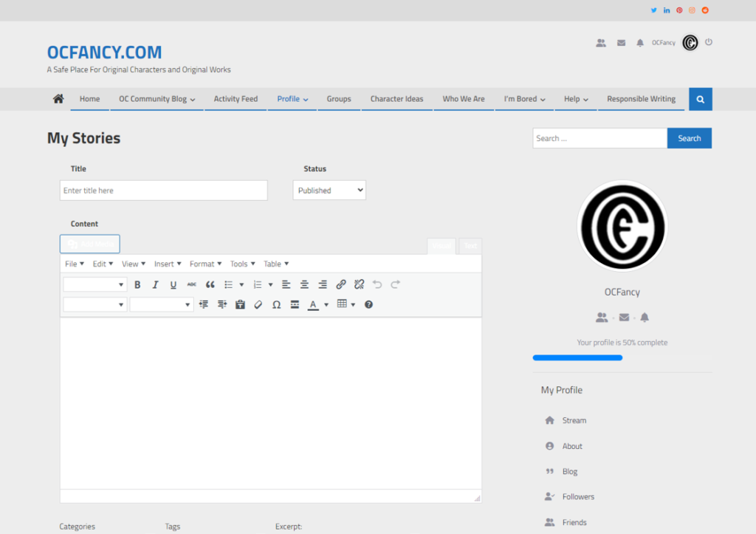756x534 pixels.
Task: Insert a special character with the omega icon
Action: 276,304
